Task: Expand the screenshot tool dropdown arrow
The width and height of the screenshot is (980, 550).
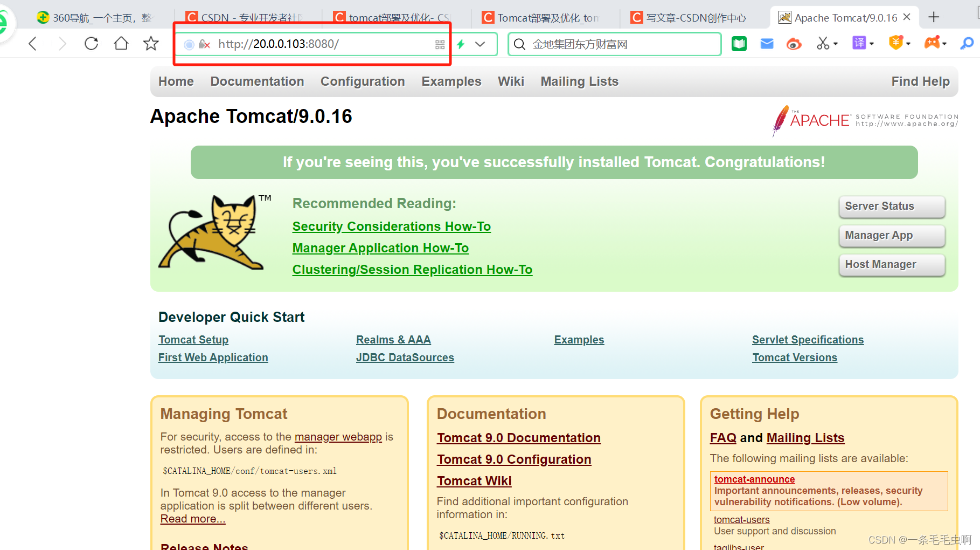Action: click(836, 44)
